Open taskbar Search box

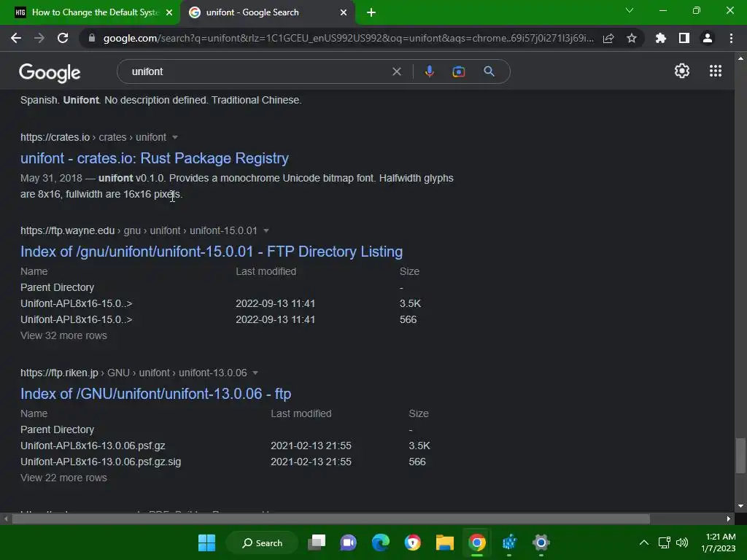[262, 542]
